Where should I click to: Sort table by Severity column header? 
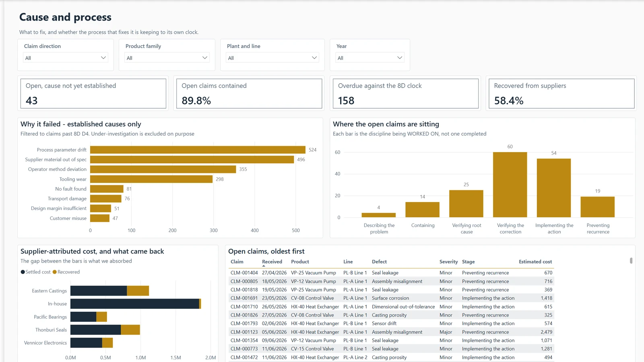[x=448, y=262]
